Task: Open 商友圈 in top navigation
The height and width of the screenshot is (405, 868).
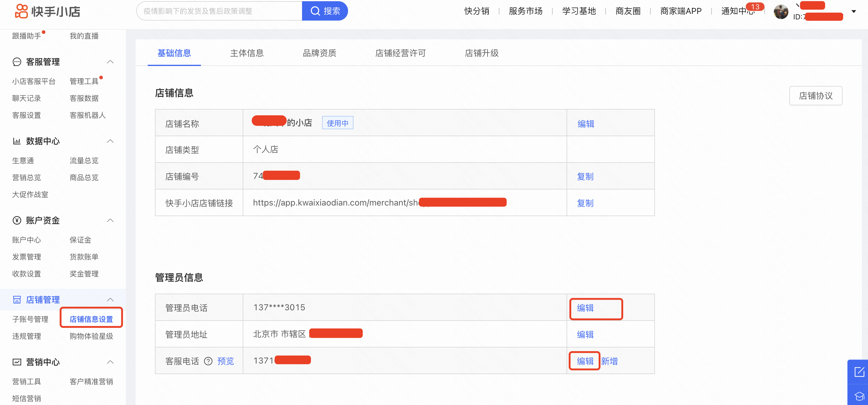Action: point(628,11)
